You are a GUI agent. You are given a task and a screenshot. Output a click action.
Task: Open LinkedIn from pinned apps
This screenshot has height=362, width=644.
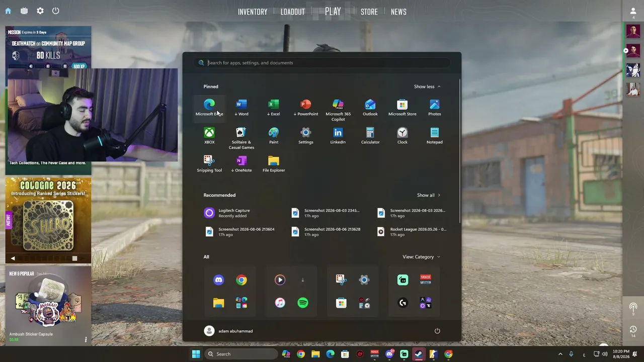338,136
